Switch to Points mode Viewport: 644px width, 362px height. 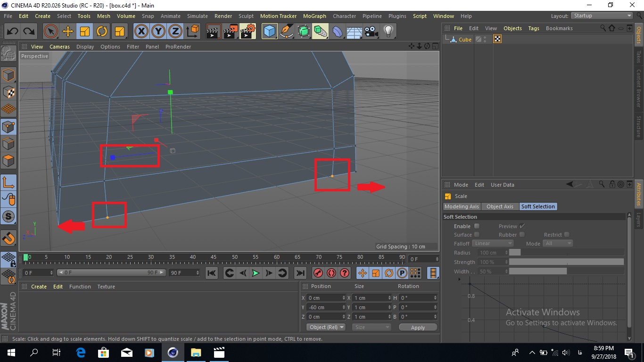pos(8,127)
